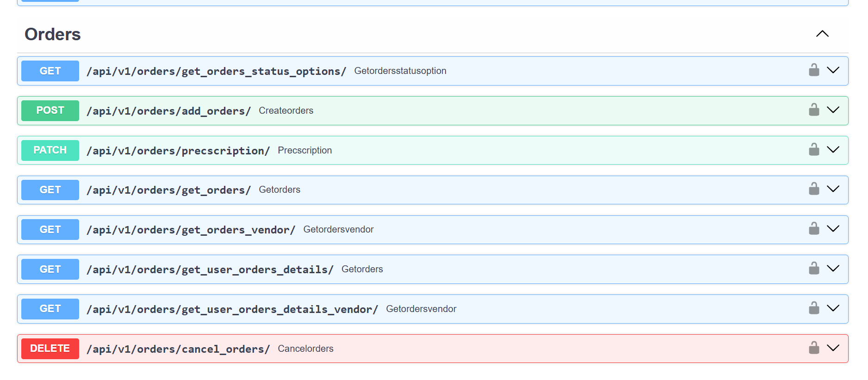Expand the precscription PATCH endpoint arrow
The width and height of the screenshot is (868, 380).
[x=833, y=150]
